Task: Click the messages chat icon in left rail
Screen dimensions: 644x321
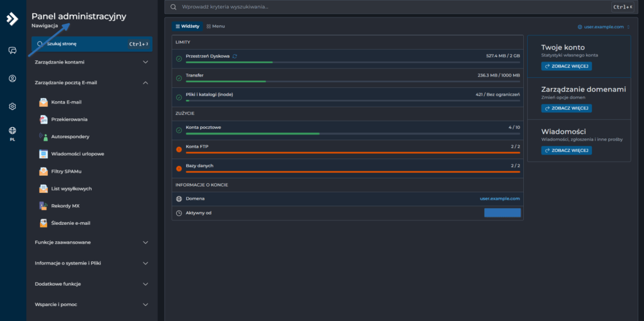Action: point(12,50)
